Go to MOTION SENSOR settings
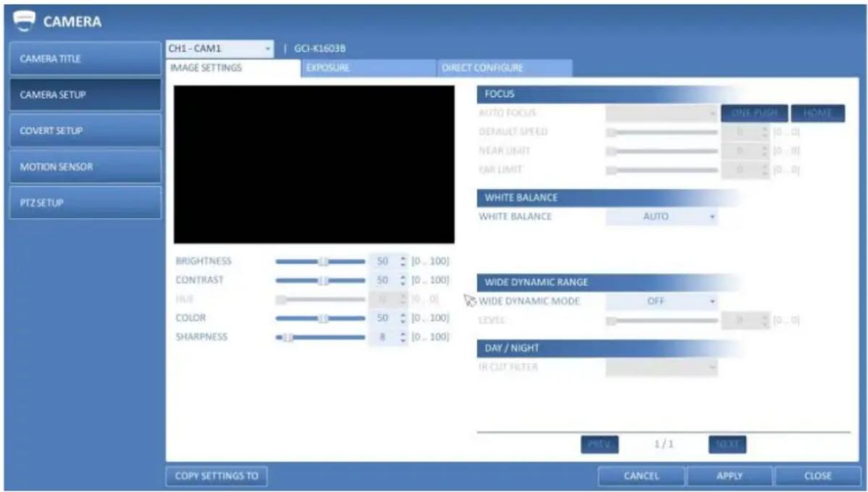 coord(85,167)
